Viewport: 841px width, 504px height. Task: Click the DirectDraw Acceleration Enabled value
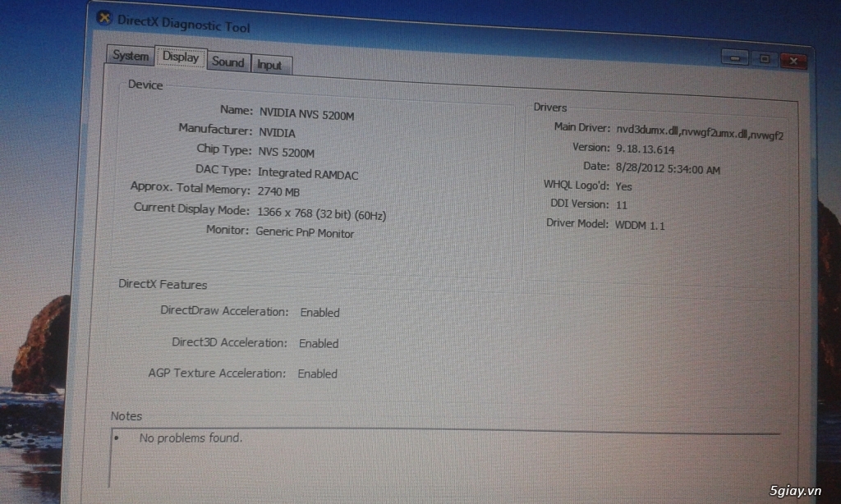(319, 313)
